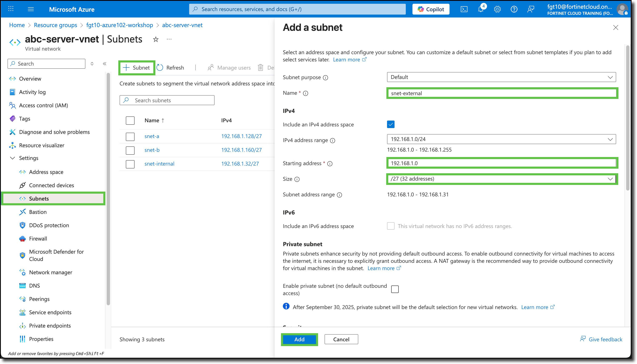Open the Size dropdown

(501, 179)
